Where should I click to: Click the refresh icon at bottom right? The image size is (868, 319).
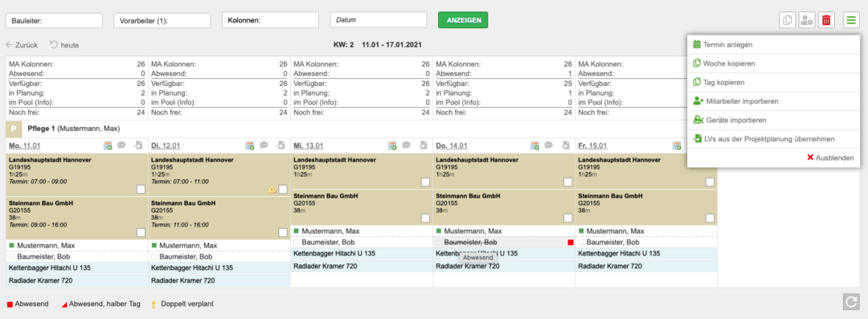click(x=851, y=302)
